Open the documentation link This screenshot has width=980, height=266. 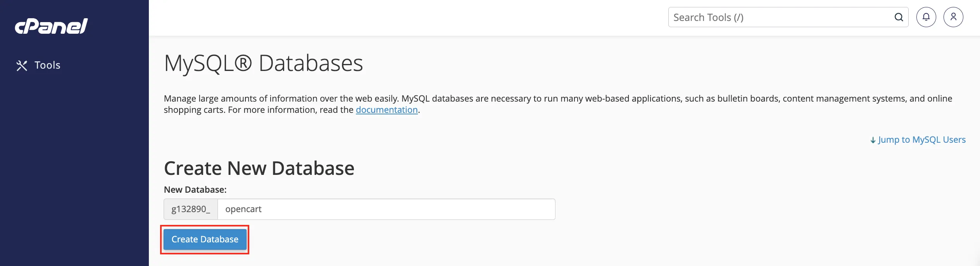click(386, 110)
